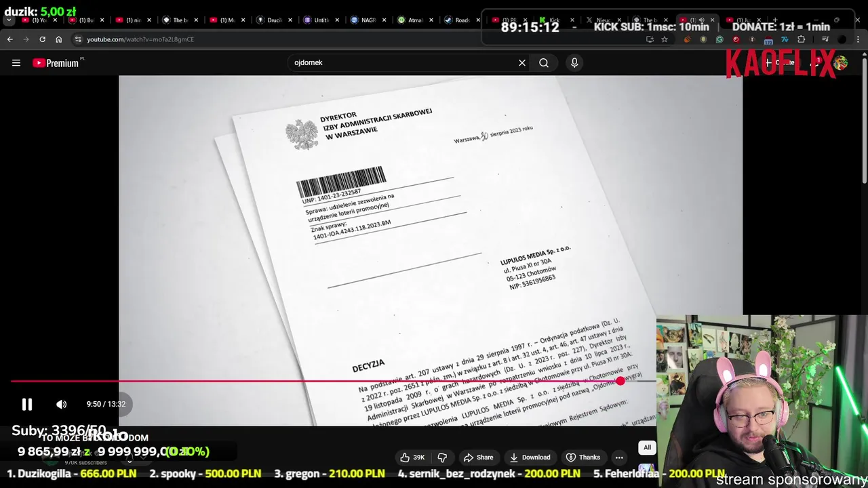The height and width of the screenshot is (488, 868).
Task: Close the NAGR tab
Action: point(384,20)
